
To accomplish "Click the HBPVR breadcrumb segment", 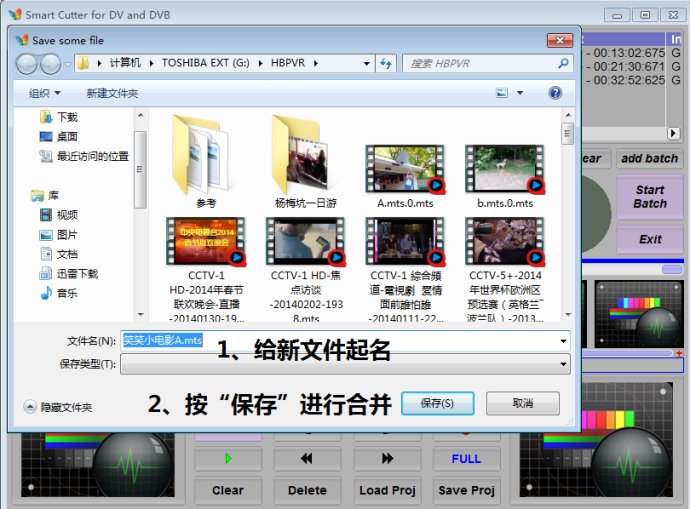I will pos(288,63).
